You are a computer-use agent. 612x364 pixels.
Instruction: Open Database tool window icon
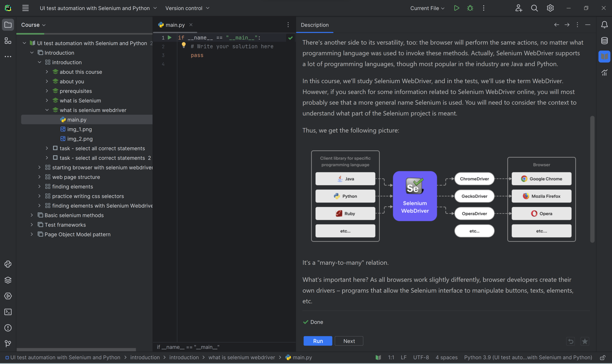tap(604, 40)
